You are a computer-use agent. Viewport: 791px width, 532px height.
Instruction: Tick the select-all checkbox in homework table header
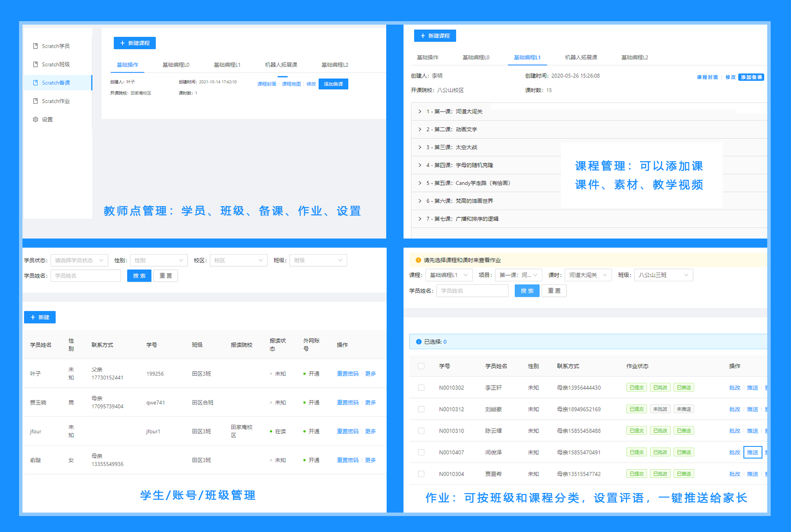(421, 366)
